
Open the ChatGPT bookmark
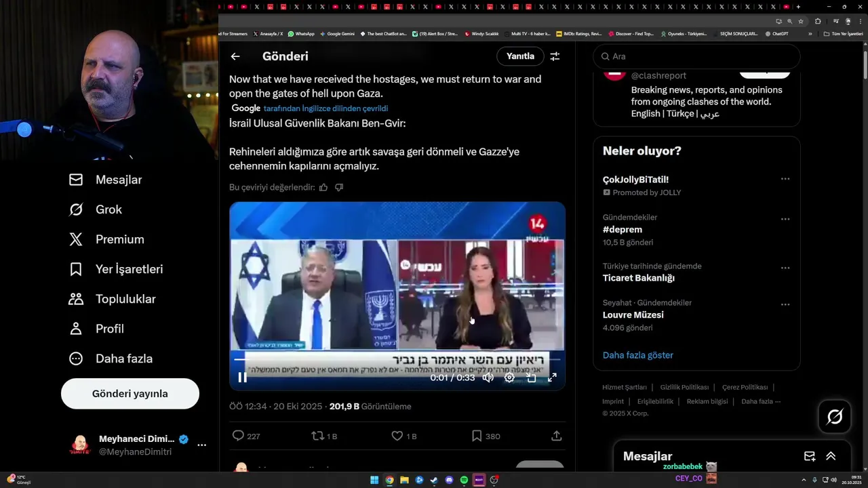pos(776,33)
